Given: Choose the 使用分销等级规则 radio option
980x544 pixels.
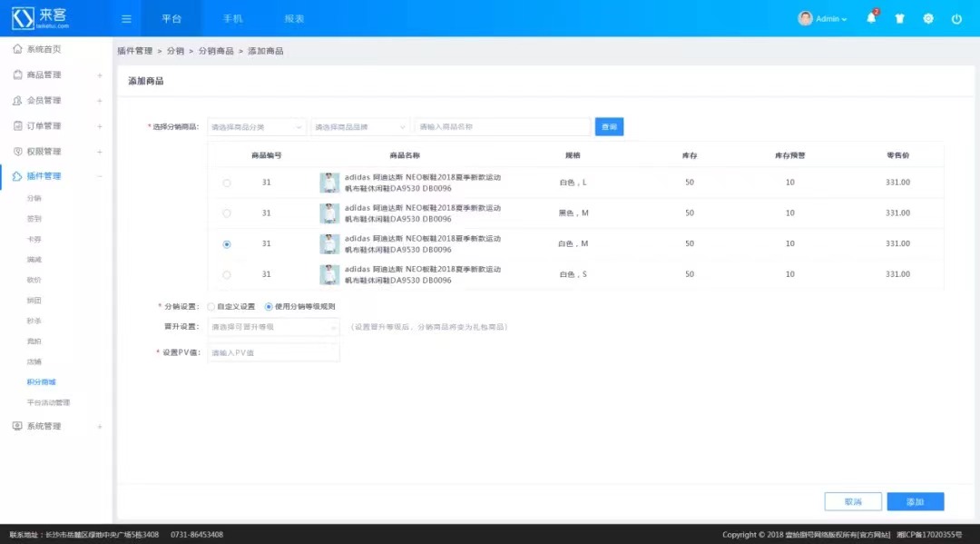Looking at the screenshot, I should click(269, 306).
